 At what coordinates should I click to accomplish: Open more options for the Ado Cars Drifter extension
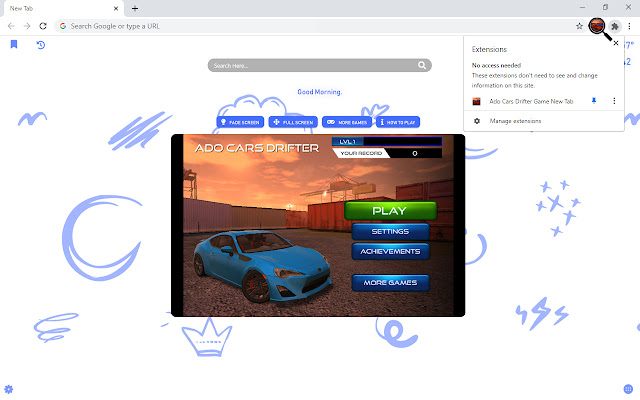614,101
